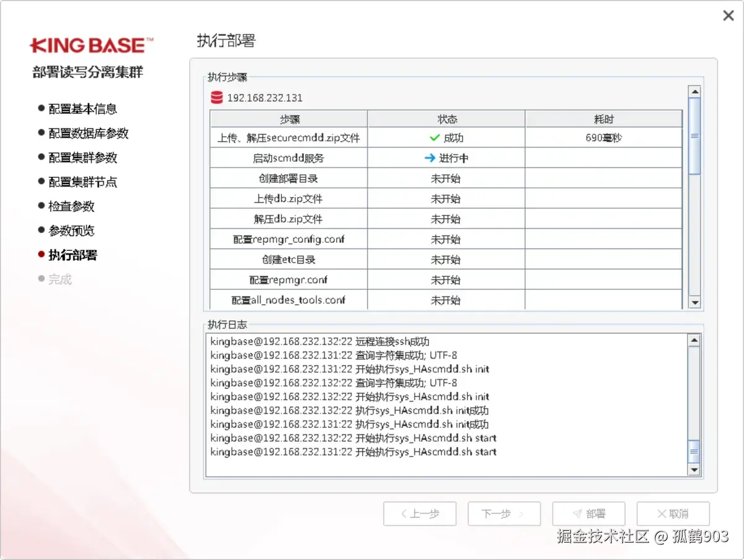
Task: Select the 上传、解压securecmdd.zip文件 row
Action: 446,138
